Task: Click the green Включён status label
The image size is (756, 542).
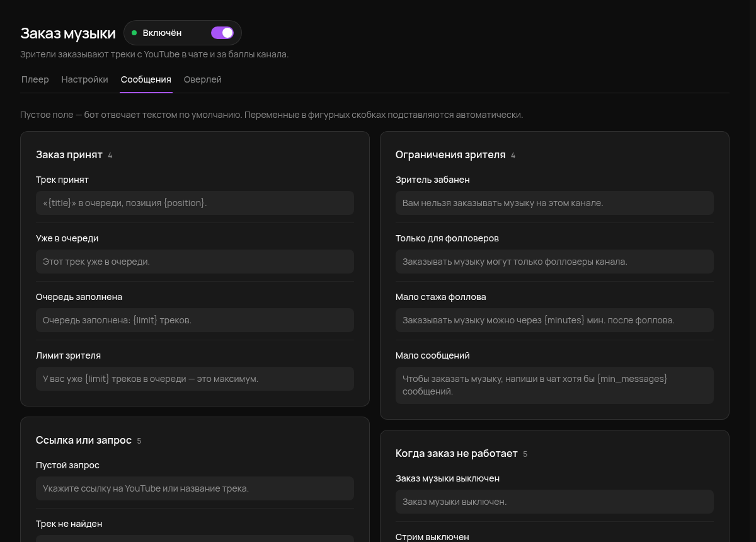Action: (x=162, y=33)
